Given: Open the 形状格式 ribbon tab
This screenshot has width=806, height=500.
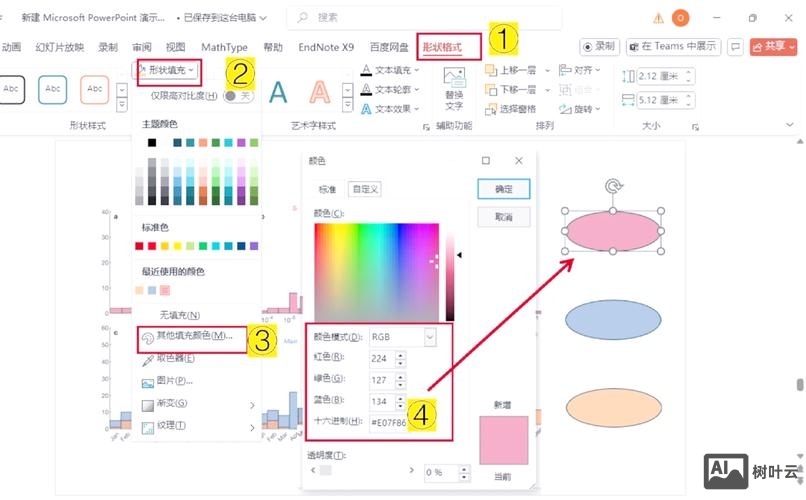Looking at the screenshot, I should tap(442, 47).
